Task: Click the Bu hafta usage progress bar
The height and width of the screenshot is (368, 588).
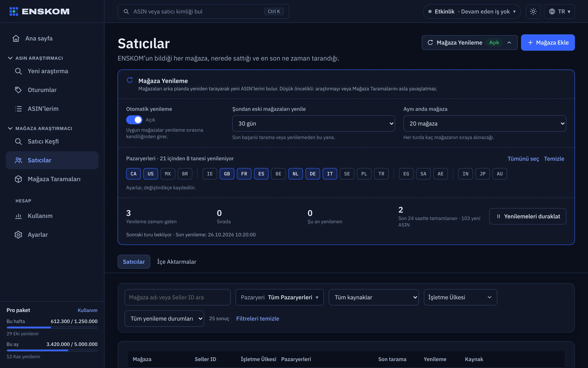Action: point(52,327)
